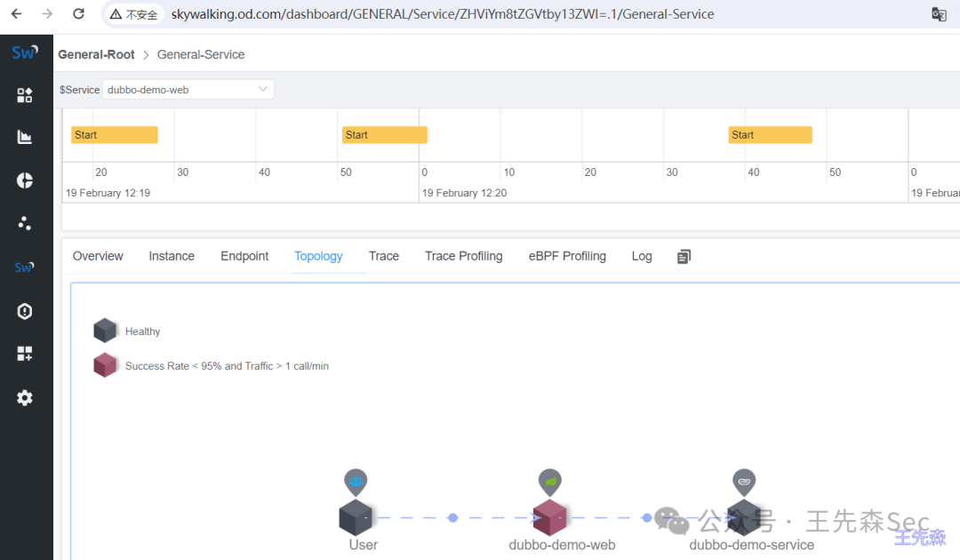
Task: Click the browser back arrow
Action: pyautogui.click(x=17, y=13)
